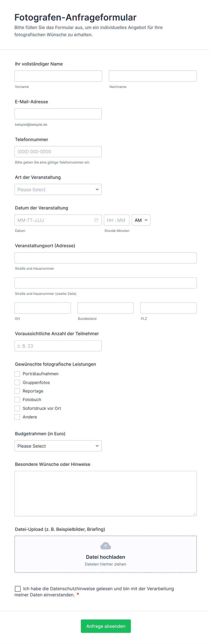Open the AM/PM selector
209x644 pixels.
point(141,220)
